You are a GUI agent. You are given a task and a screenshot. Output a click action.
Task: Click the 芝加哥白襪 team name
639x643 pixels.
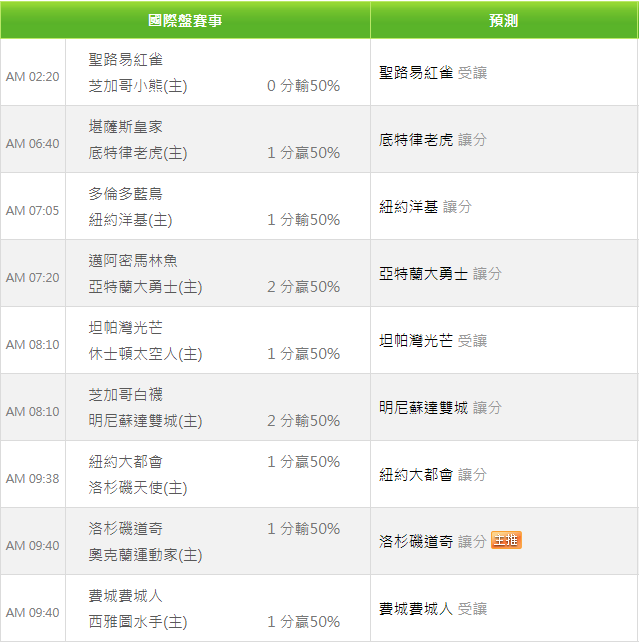[126, 394]
